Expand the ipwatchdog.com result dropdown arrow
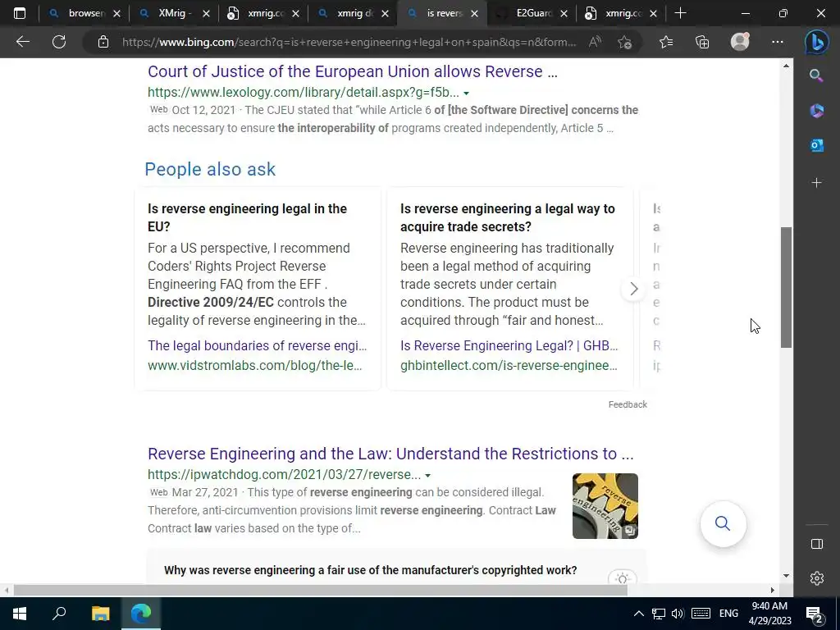Screen dimensions: 840x630 427,475
